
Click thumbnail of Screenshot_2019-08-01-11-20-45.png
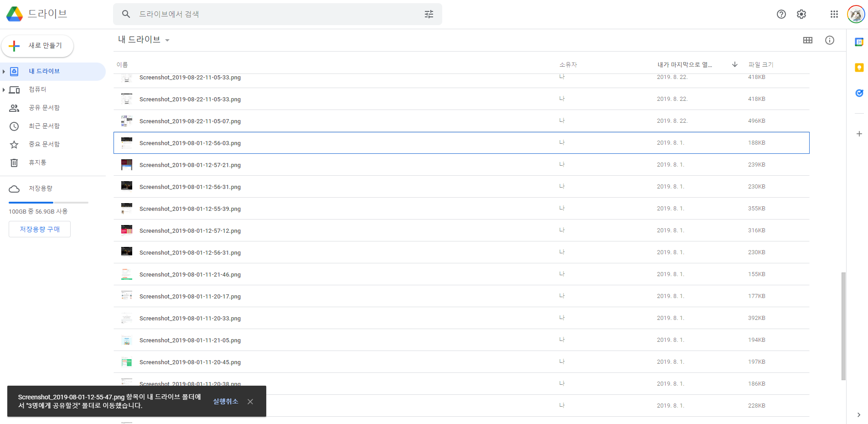click(127, 361)
